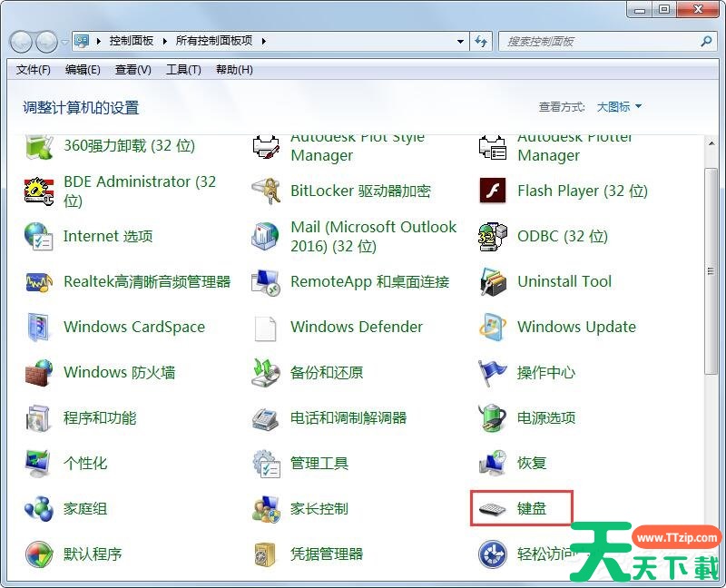Image resolution: width=726 pixels, height=588 pixels.
Task: Expand the address bar history dropdown arrow
Action: point(460,41)
